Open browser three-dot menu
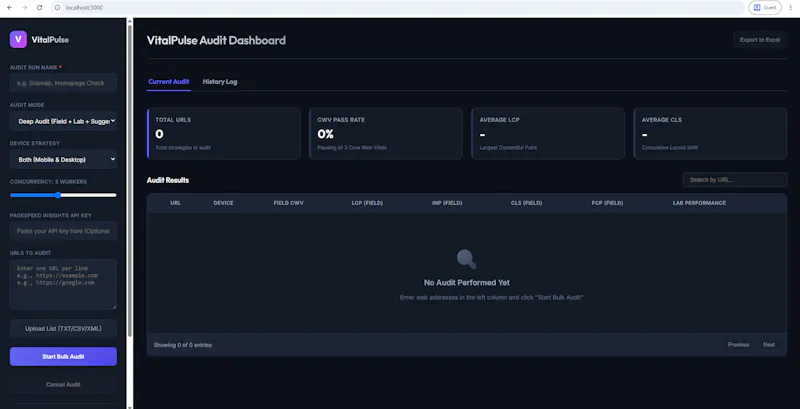Screen dimensions: 800x409 [x=791, y=8]
